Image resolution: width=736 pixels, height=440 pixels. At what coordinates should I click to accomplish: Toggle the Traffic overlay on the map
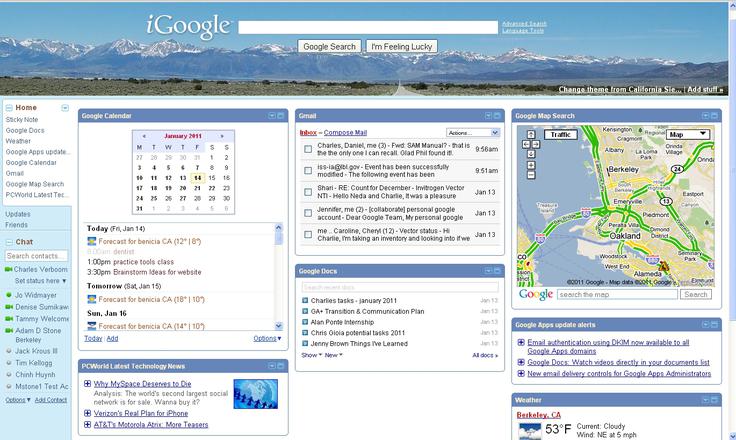tap(560, 135)
